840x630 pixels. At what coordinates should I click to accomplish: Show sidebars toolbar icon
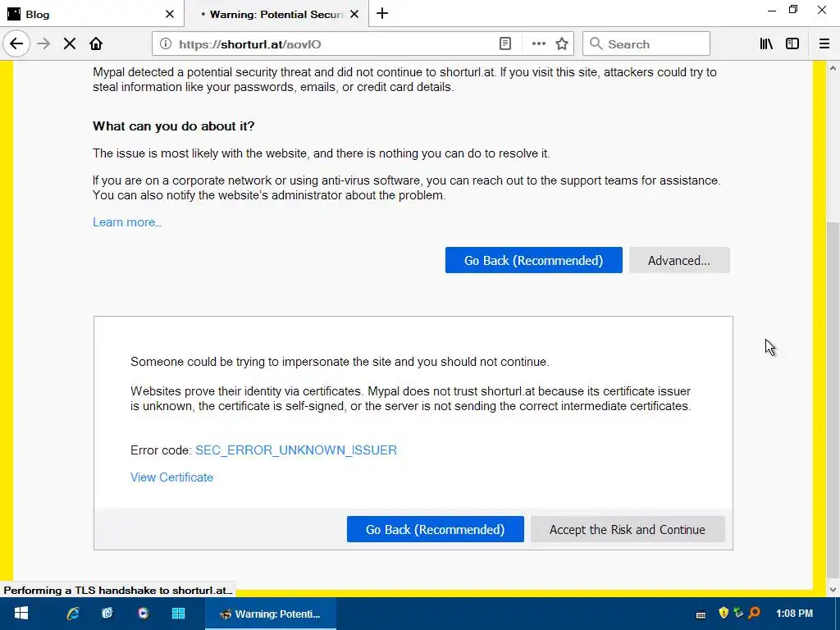(792, 44)
